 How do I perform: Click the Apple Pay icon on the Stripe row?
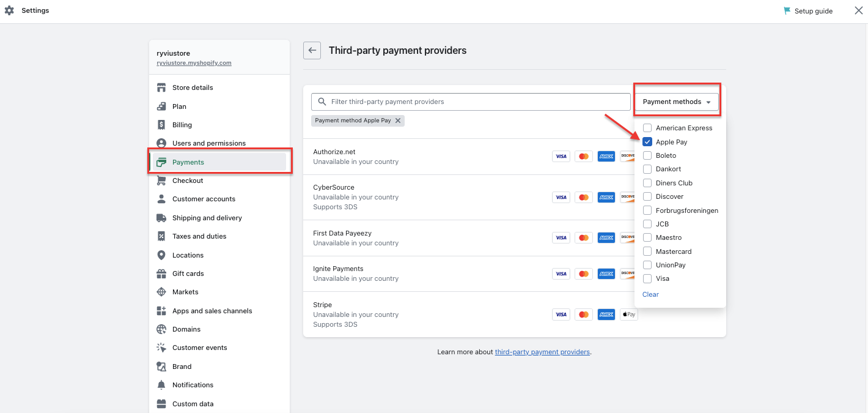coord(628,314)
